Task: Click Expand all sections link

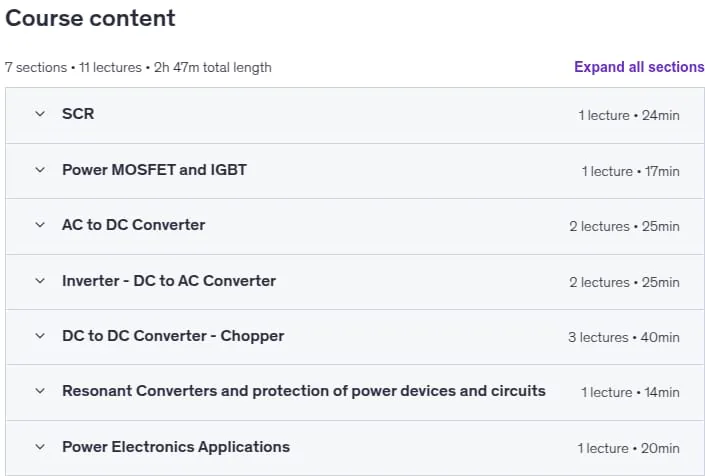Action: 639,67
